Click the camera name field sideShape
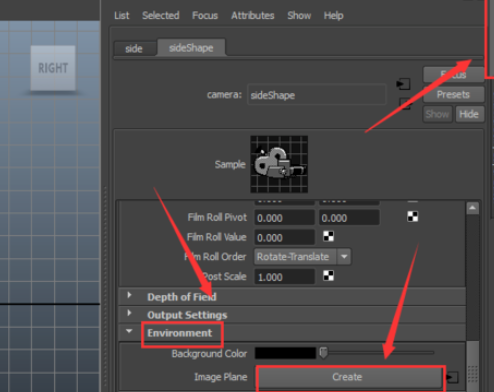 (316, 95)
